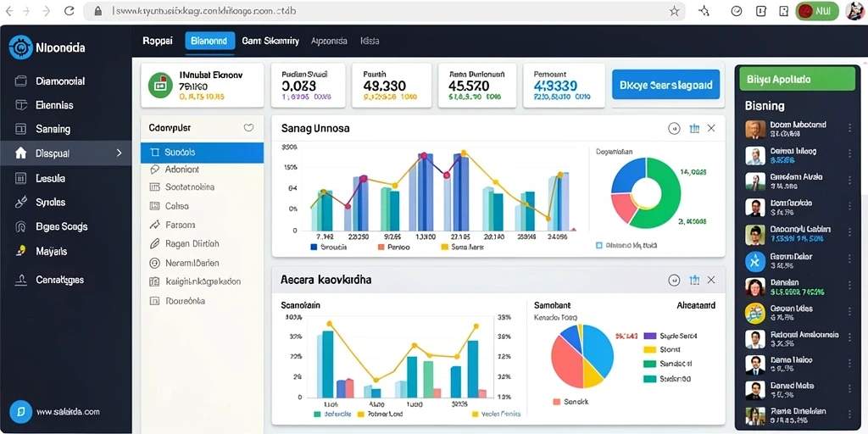Open circular dropdown in Aecara kaovkirdha header
The width and height of the screenshot is (868, 434).
tap(674, 280)
